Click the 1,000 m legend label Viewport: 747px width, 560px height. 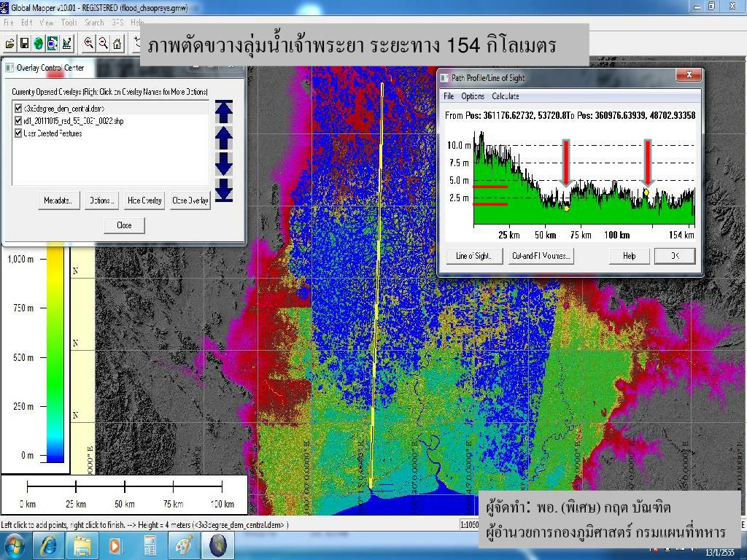20,259
